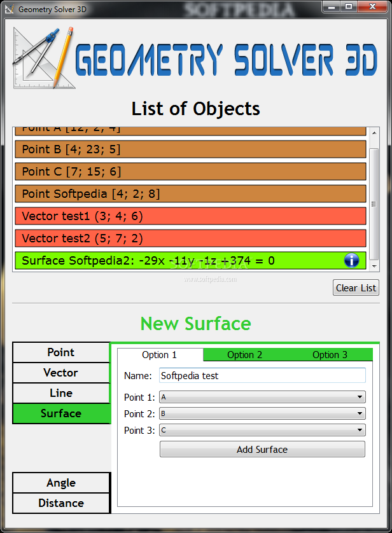
Task: Select the Surface object type
Action: (61, 413)
